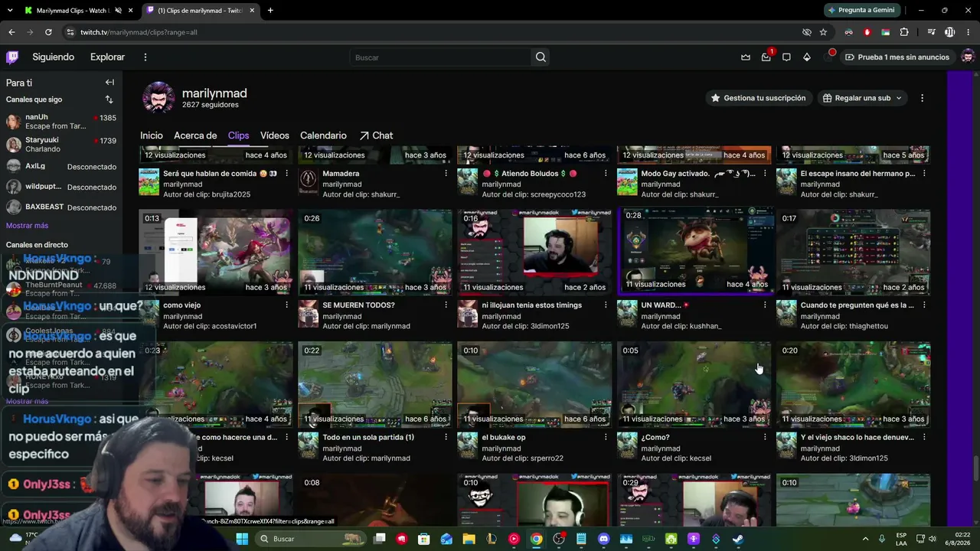
Task: Unmute the Marilynmad Clips browser tab
Action: coord(118,11)
